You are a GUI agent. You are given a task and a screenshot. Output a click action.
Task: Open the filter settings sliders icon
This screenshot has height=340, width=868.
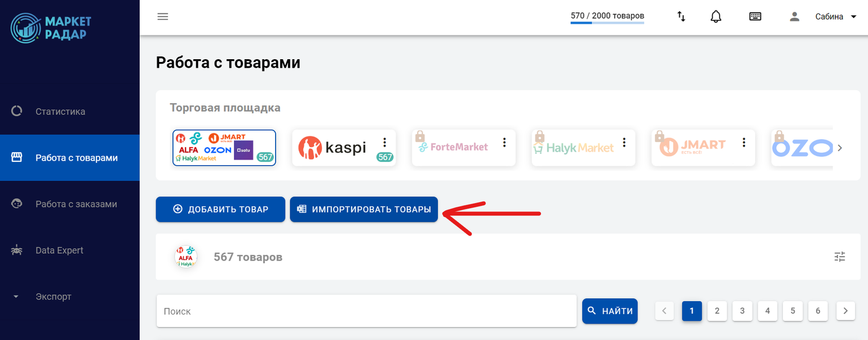click(840, 257)
